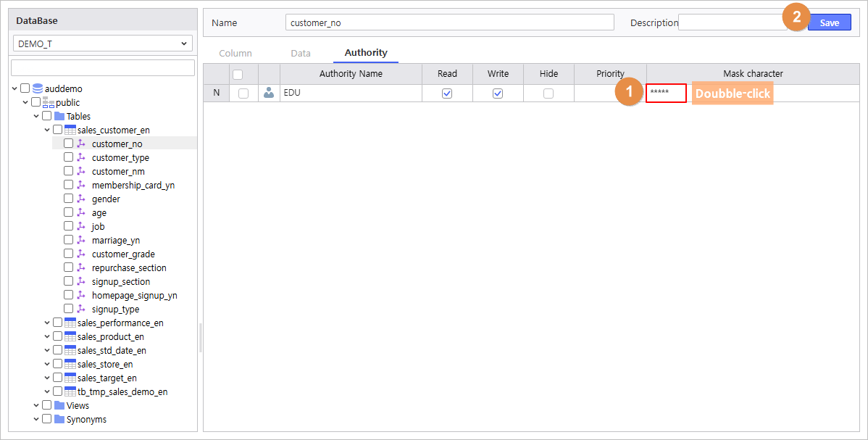The height and width of the screenshot is (440, 868).
Task: Click the Mask character cell for EDU
Action: point(666,93)
